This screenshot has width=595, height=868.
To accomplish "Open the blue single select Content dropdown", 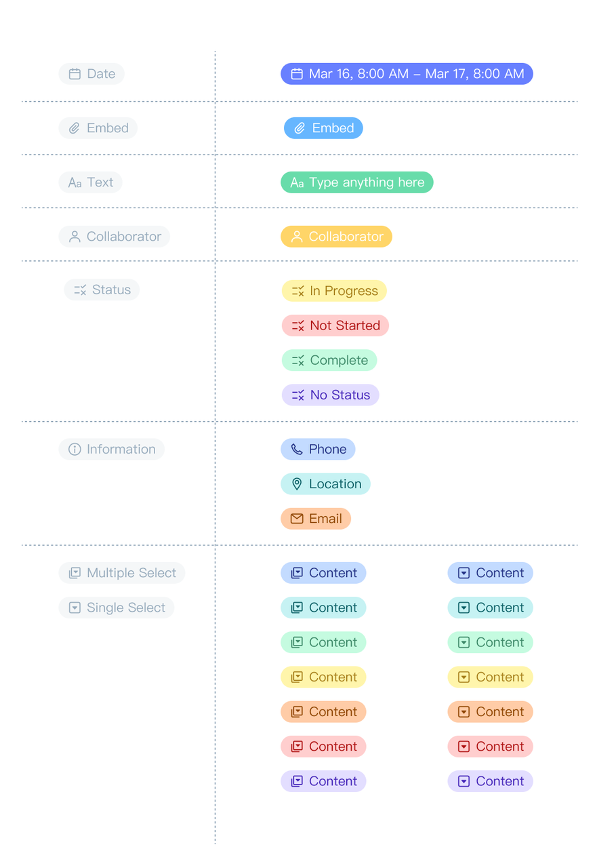I will click(490, 573).
